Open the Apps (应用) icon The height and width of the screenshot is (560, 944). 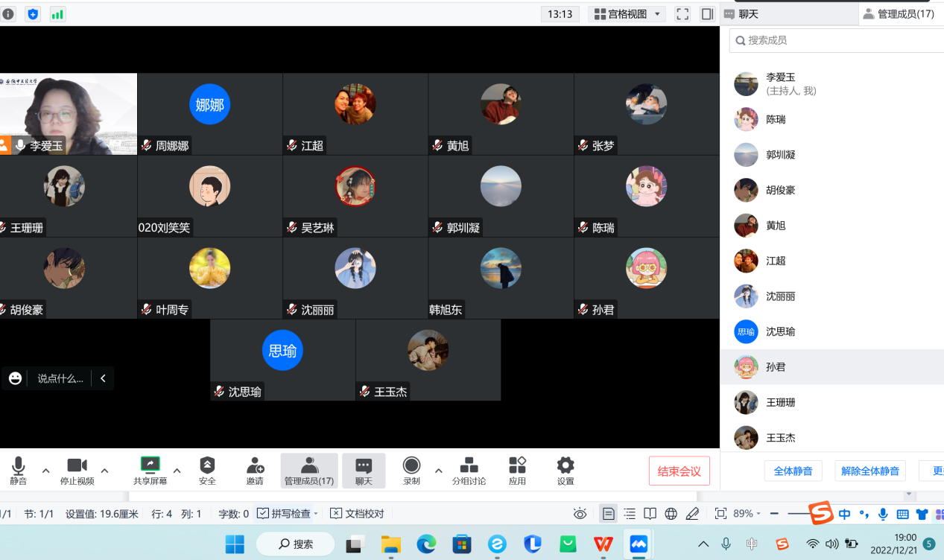[x=517, y=466]
